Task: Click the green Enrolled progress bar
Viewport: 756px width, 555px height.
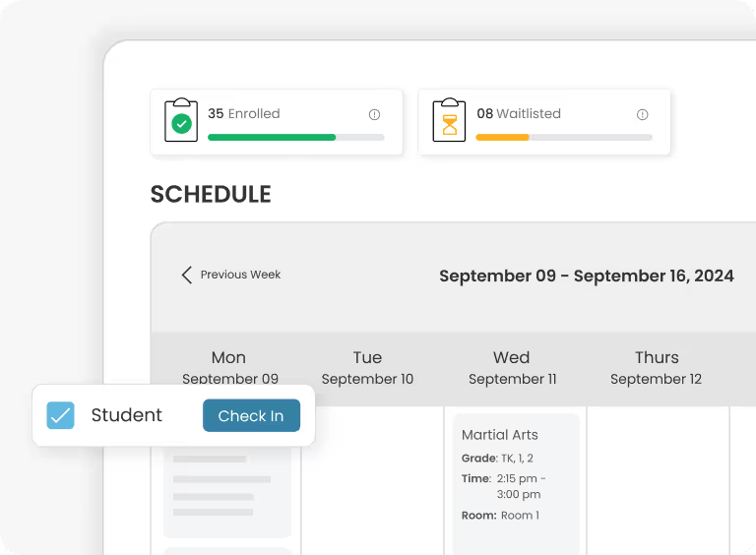Action: 295,137
